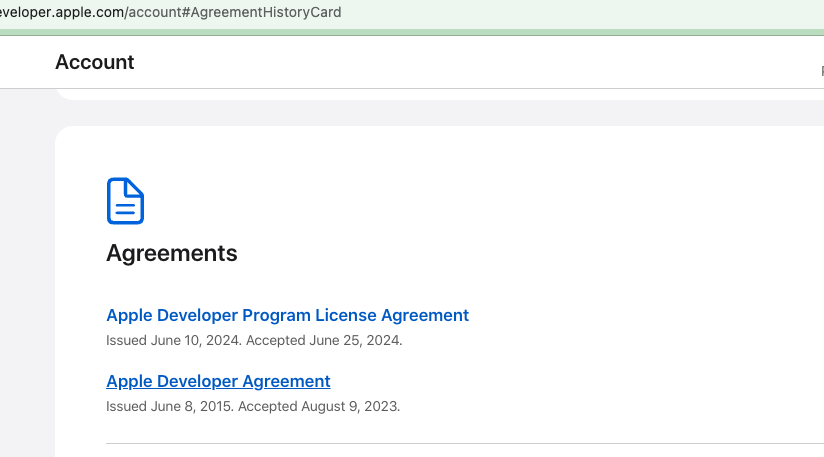Click the 'Accepted August 9, 2023' text
This screenshot has width=824, height=457.
[x=319, y=406]
